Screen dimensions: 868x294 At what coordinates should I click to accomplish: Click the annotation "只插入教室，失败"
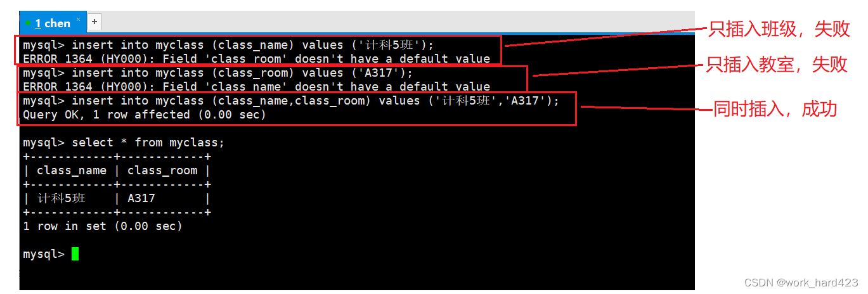778,64
